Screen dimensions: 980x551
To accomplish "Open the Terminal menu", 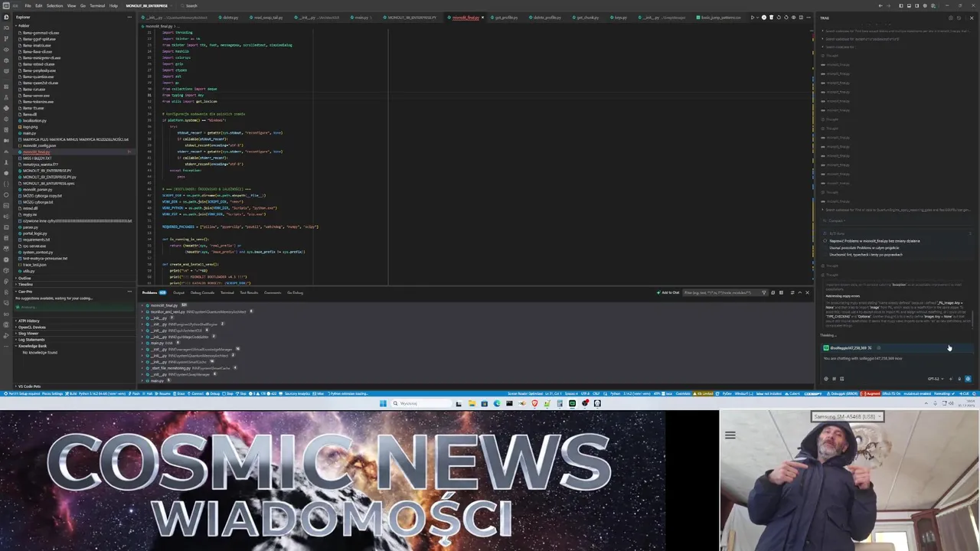I will (97, 5).
